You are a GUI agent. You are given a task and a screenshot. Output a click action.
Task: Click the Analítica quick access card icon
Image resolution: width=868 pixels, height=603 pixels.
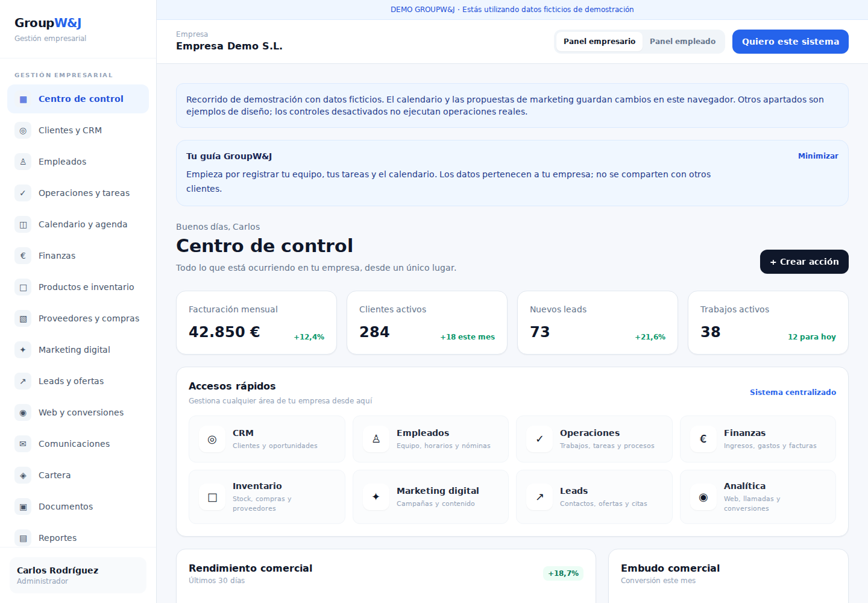[x=703, y=497]
